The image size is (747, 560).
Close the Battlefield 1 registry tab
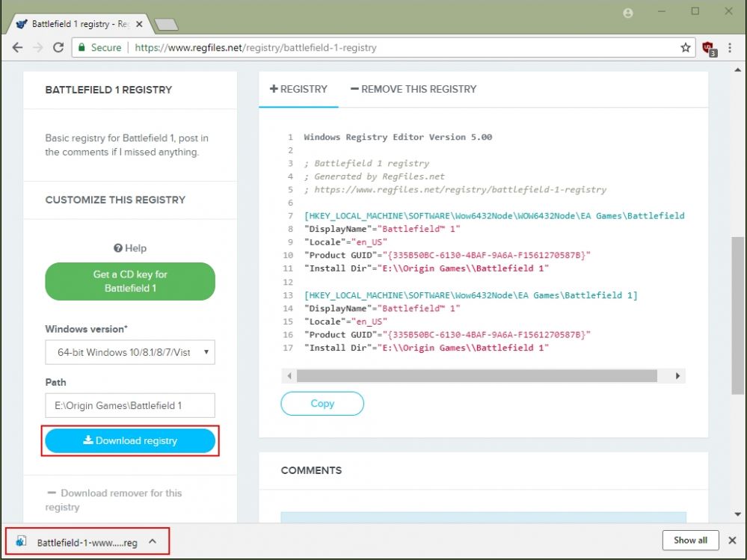point(139,24)
